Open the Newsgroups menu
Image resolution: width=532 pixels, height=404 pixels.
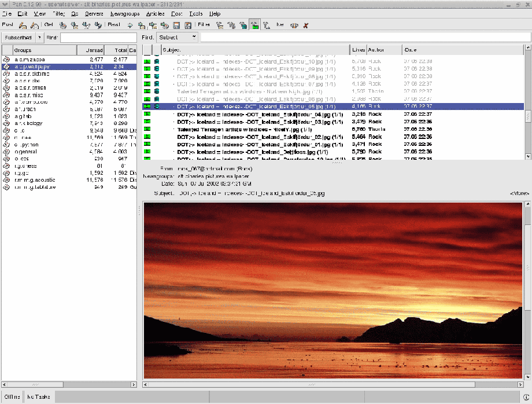[x=125, y=13]
